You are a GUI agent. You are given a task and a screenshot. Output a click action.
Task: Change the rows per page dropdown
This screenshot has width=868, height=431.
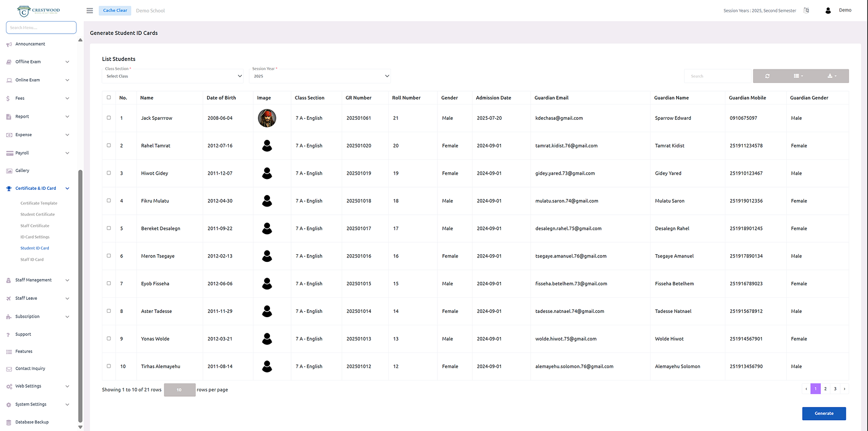(179, 390)
